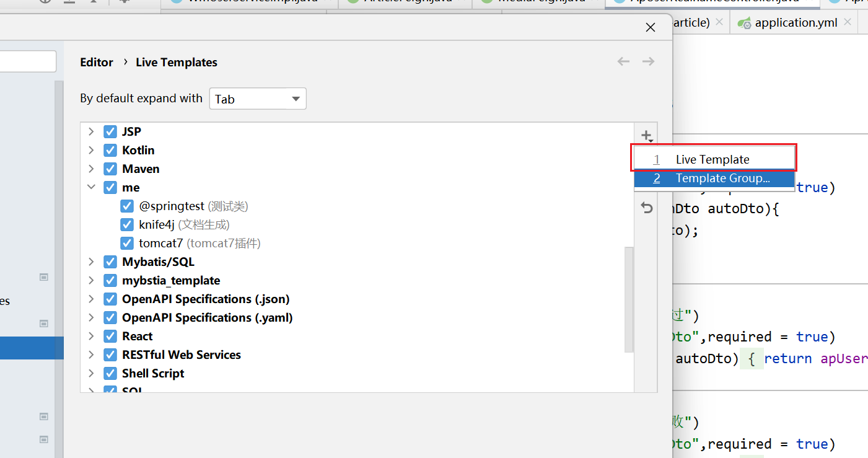Screen dimensions: 868x458
Task: Expand OpenAPI Specifications (.json) group
Action: [x=91, y=299]
